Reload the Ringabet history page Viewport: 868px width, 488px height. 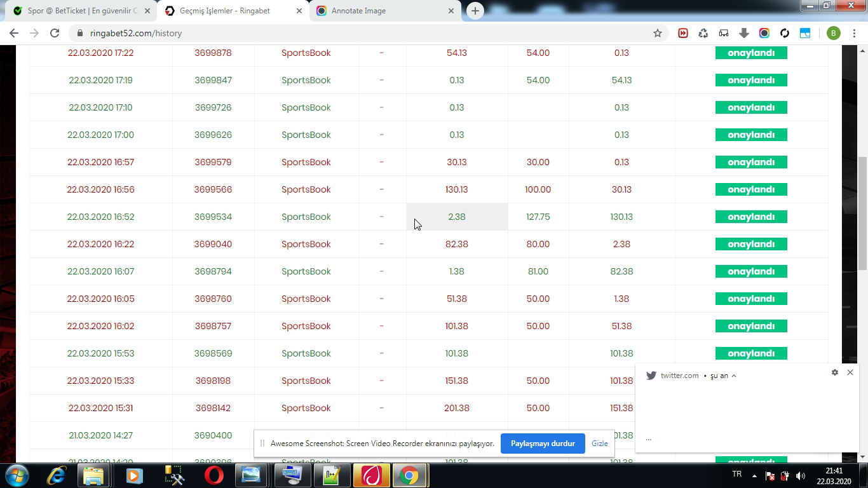tap(55, 33)
